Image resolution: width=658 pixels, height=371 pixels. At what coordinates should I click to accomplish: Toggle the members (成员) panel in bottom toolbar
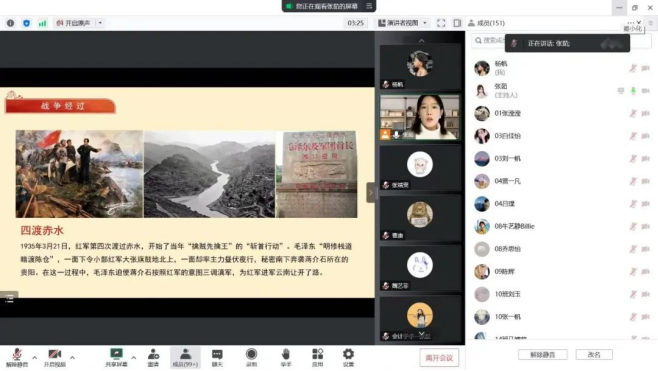[x=185, y=357]
